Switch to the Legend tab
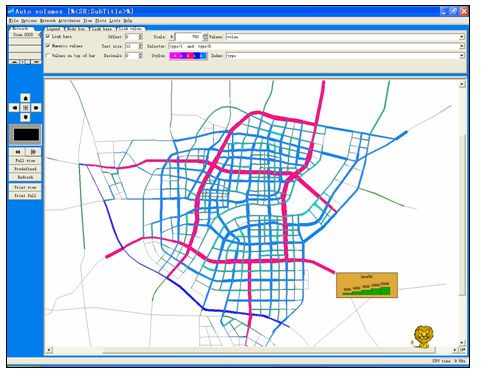Viewport: 481px width, 379px height. click(x=53, y=29)
